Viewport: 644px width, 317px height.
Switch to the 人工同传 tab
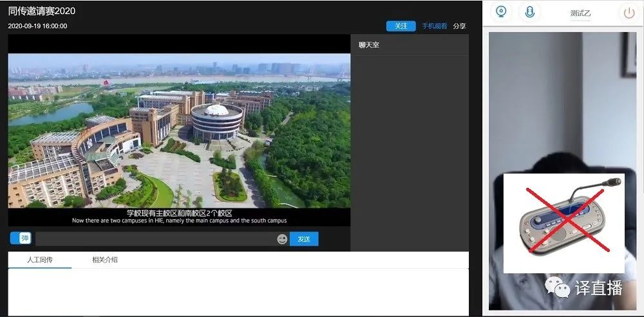40,260
